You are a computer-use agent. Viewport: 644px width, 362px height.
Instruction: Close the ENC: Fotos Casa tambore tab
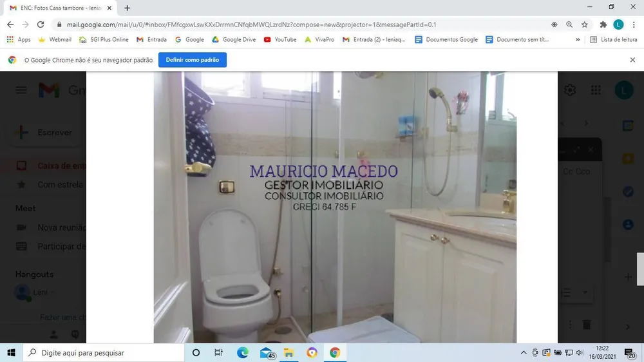109,8
